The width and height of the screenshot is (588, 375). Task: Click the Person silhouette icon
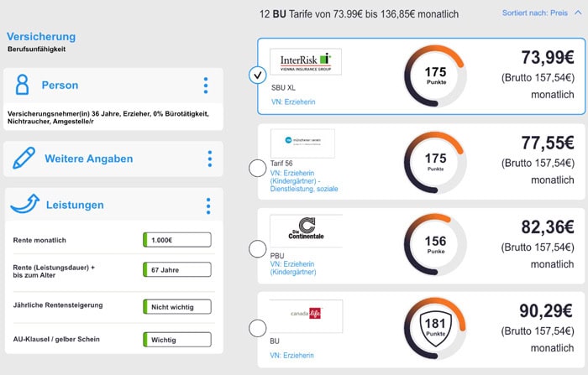point(22,85)
